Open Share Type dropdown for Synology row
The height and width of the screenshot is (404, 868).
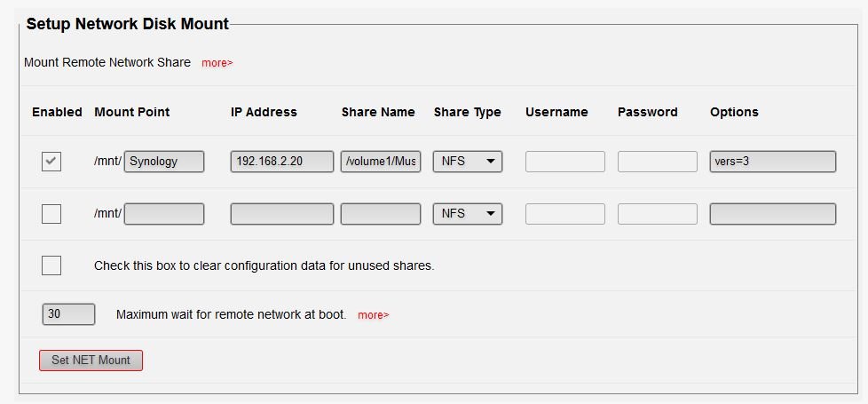point(468,162)
